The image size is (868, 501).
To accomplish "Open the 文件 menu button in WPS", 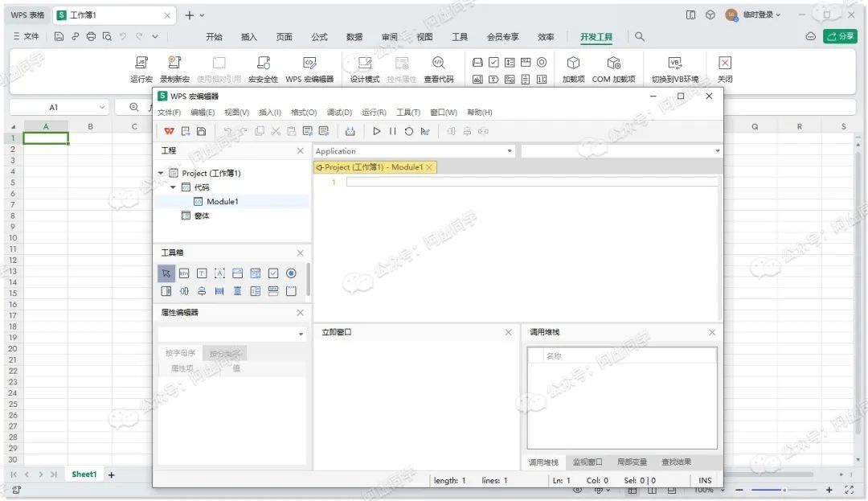I will coord(26,36).
